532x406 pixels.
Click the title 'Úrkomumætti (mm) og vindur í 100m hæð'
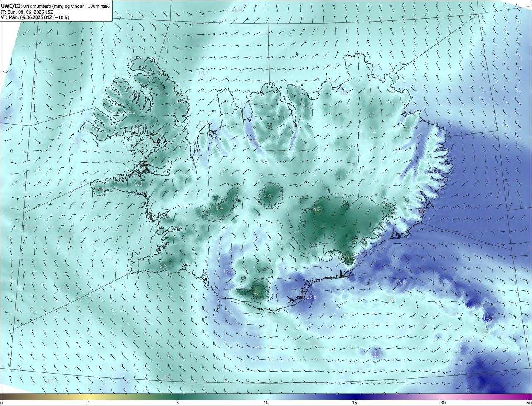click(x=66, y=6)
